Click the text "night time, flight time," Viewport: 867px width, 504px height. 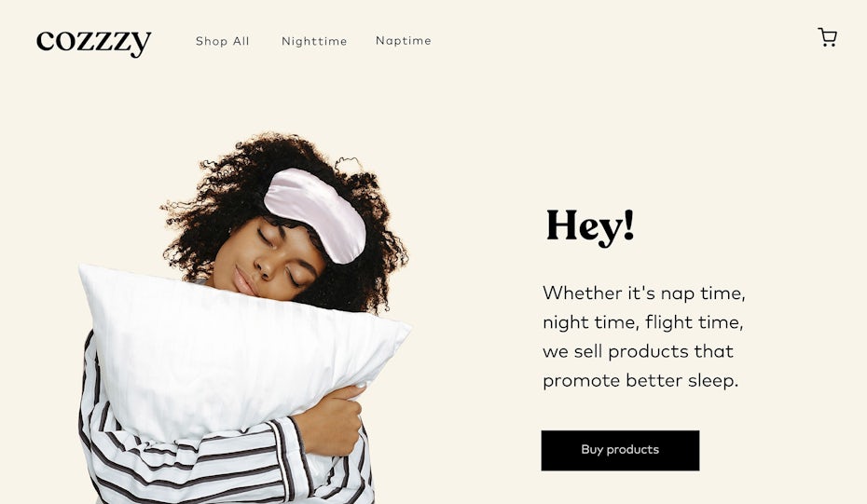[x=642, y=322]
